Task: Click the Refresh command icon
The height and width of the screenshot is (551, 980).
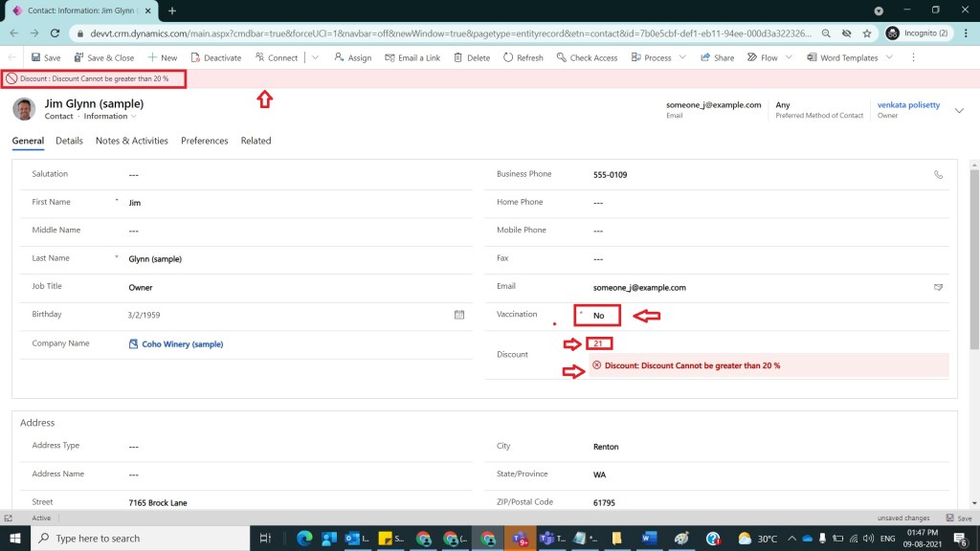Action: point(507,57)
